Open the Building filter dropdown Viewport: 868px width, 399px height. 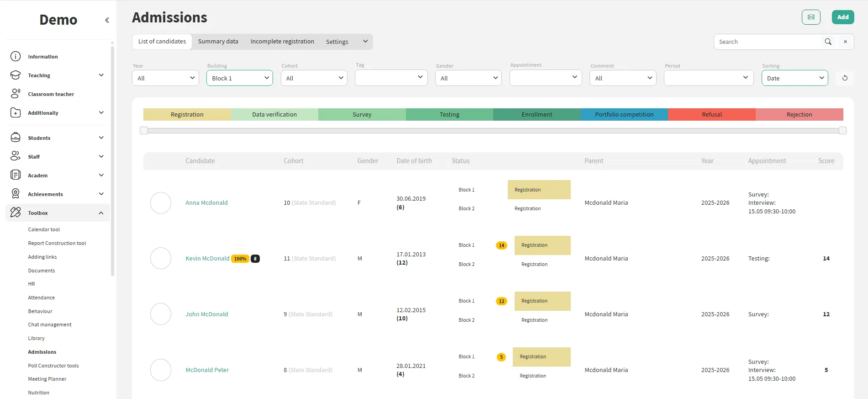240,78
